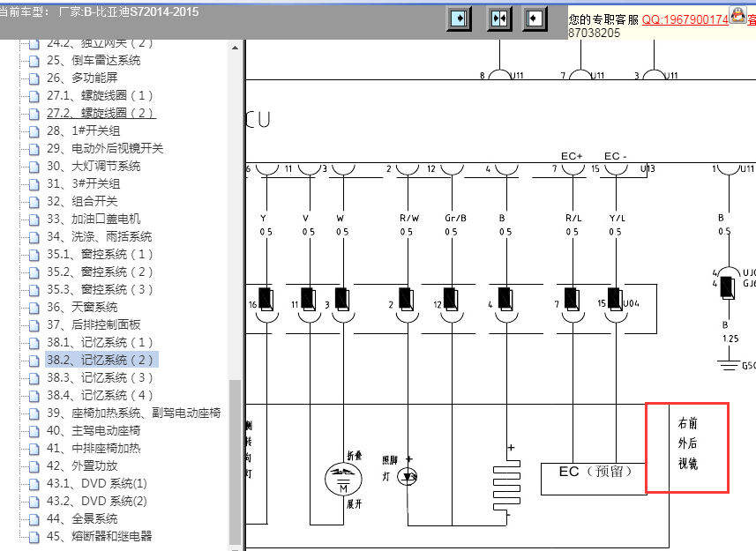Select 43.2、DVD 系统(2) entry
756x551 pixels.
click(97, 501)
